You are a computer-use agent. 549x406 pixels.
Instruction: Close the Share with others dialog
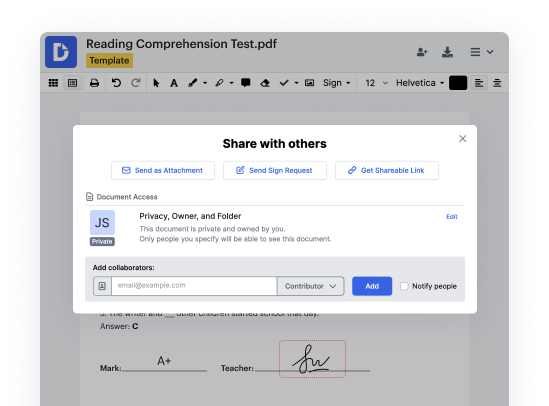click(463, 139)
